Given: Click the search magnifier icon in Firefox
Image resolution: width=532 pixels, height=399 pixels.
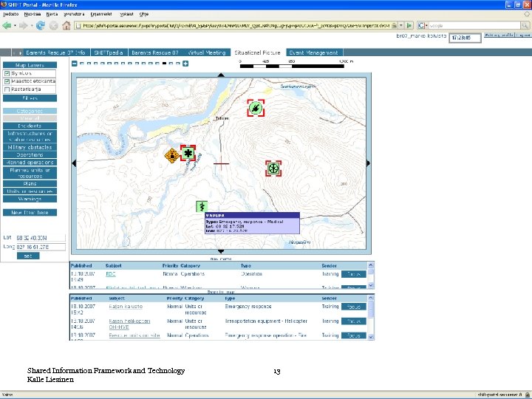Looking at the screenshot, I should [x=525, y=25].
